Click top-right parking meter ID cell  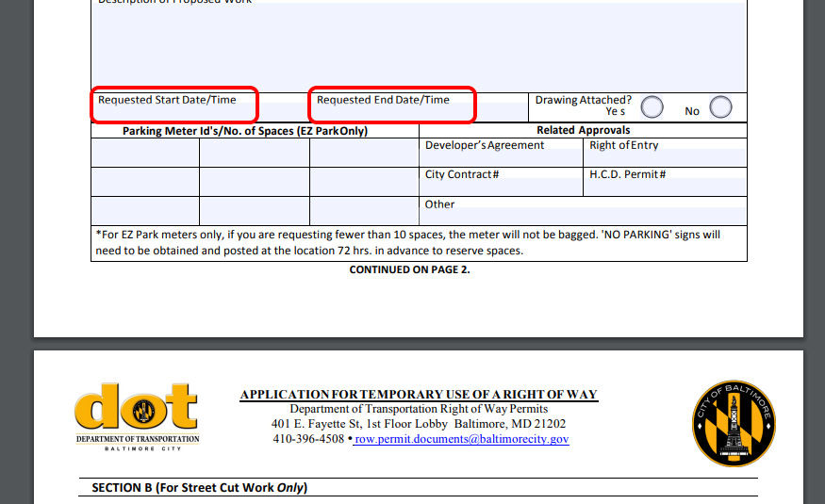[364, 153]
